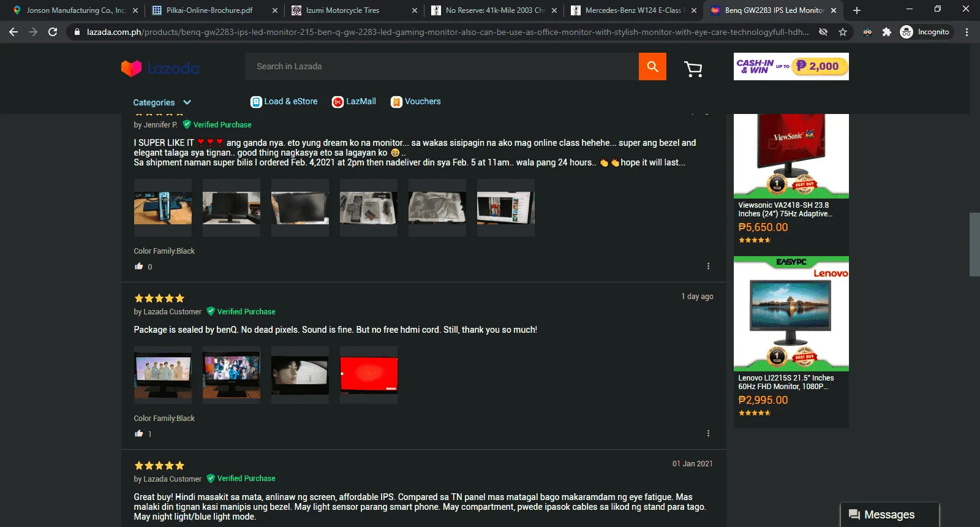
Task: Open the shopping cart
Action: point(693,69)
